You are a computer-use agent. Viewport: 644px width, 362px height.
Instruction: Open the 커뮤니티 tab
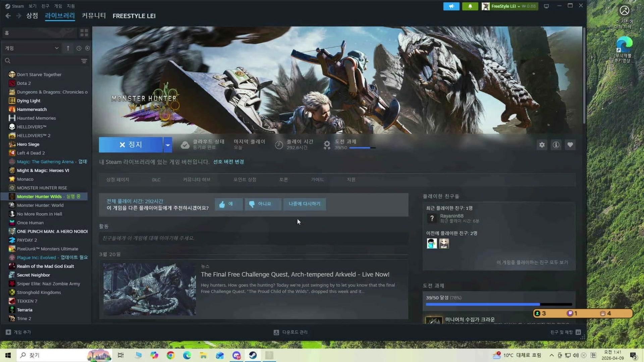94,16
